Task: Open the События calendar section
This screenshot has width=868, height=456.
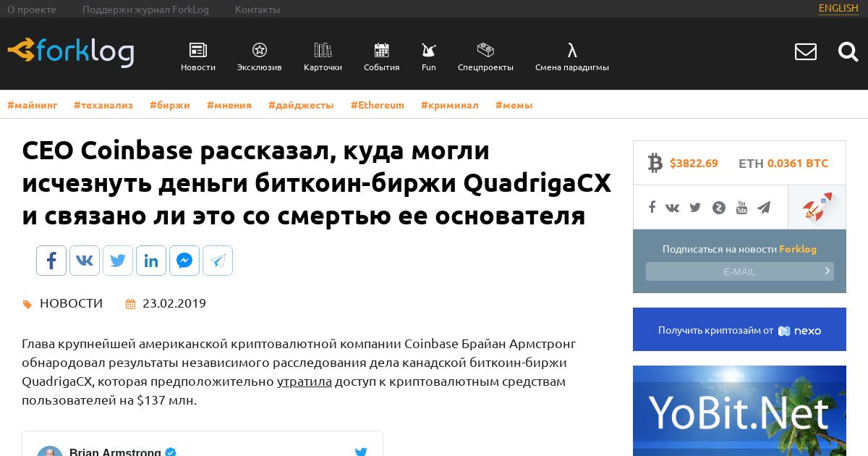Action: [x=381, y=57]
